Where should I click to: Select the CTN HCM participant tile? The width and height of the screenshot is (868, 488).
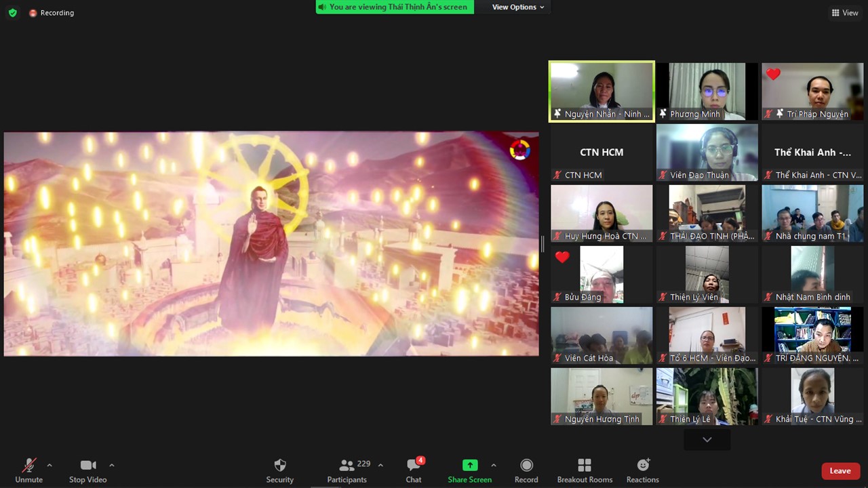pyautogui.click(x=601, y=152)
